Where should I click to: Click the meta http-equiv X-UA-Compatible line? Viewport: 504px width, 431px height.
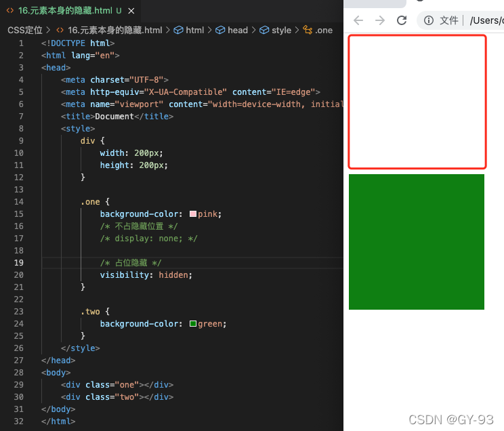(x=190, y=92)
